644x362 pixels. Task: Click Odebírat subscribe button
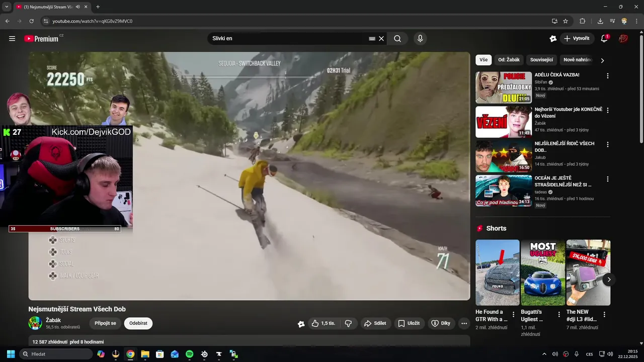pyautogui.click(x=138, y=323)
